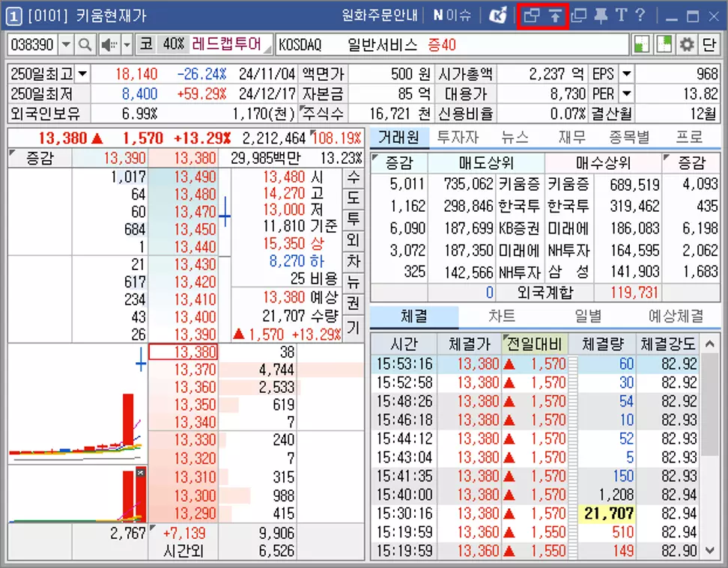Screen dimensions: 728x568
Task: Click the 전일대비 column header
Action: 535,344
